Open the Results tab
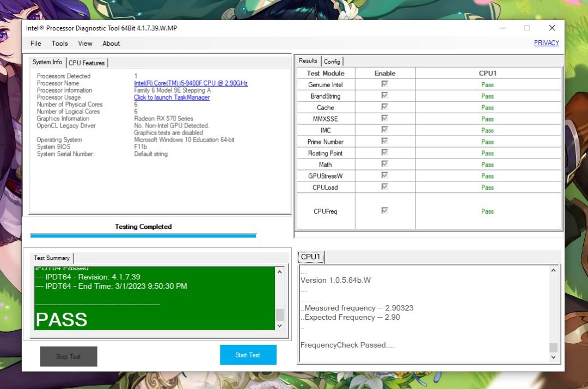588x389 pixels. point(308,60)
